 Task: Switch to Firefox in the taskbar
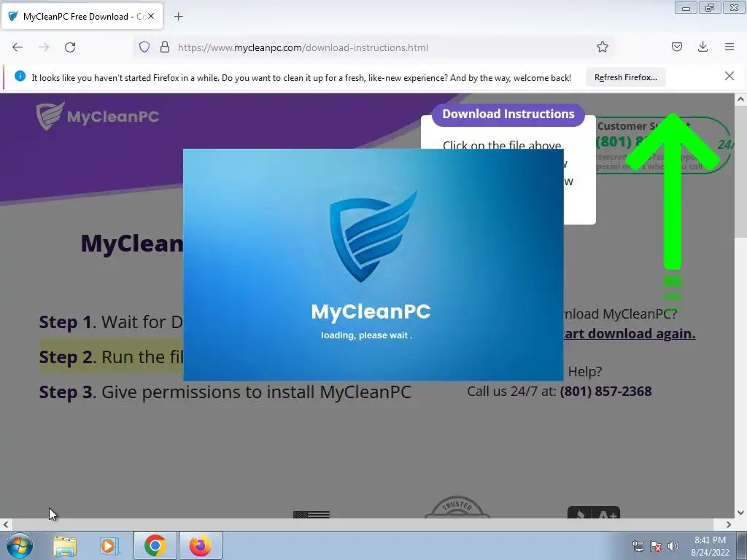[x=201, y=545]
